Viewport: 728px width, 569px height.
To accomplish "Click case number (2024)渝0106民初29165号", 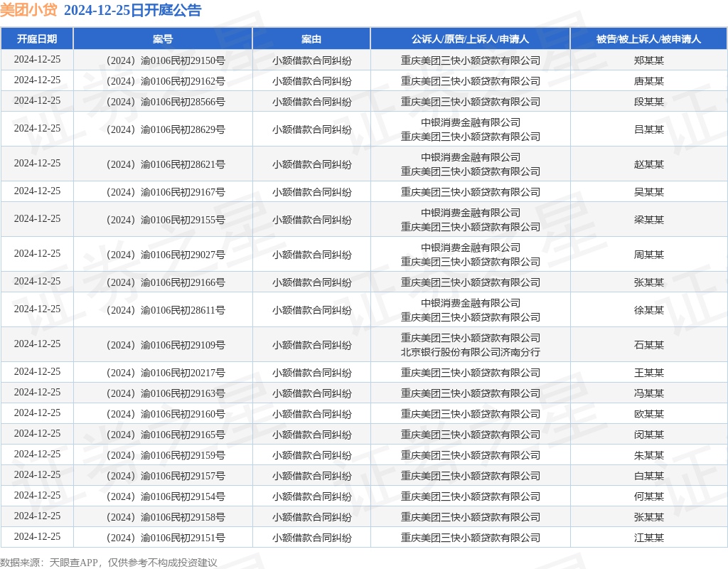I will coord(166,435).
